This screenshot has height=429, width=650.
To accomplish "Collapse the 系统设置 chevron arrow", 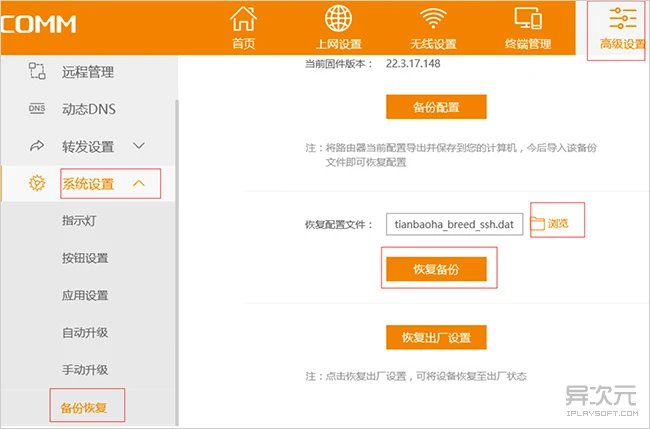I will 139,183.
